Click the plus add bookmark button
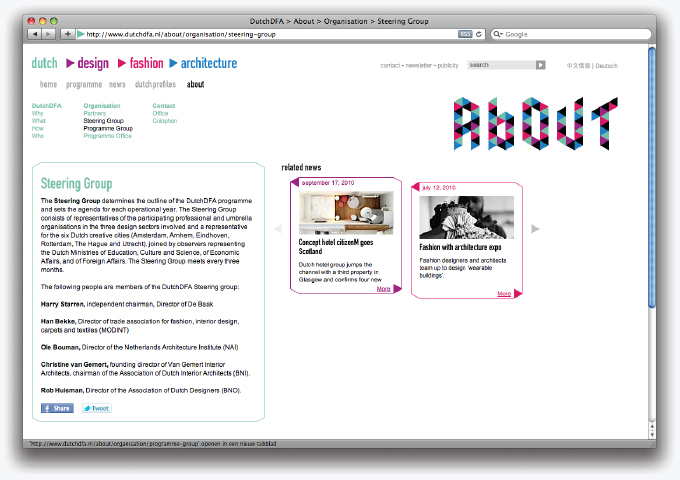680x480 pixels. pos(68,34)
